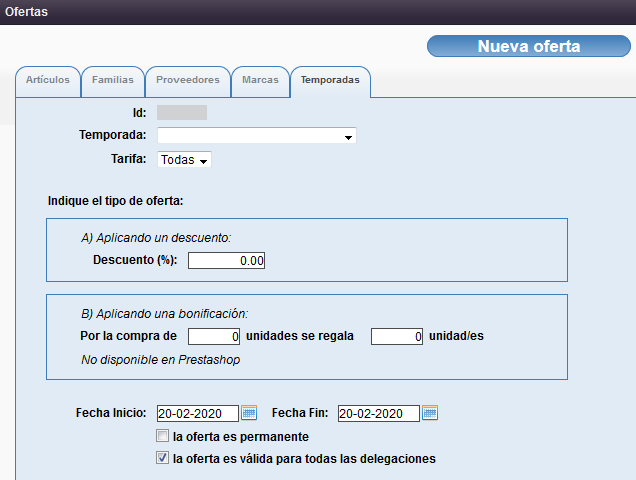Click the Ofertas title bar
Viewport: 636px width, 480px height.
tap(318, 12)
